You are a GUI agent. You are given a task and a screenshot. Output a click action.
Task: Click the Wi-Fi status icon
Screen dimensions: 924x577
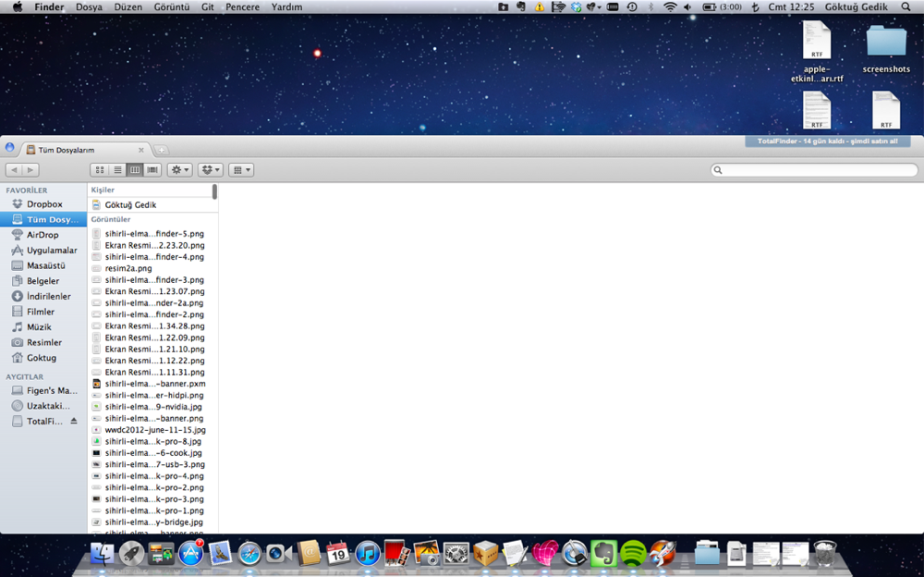point(669,6)
